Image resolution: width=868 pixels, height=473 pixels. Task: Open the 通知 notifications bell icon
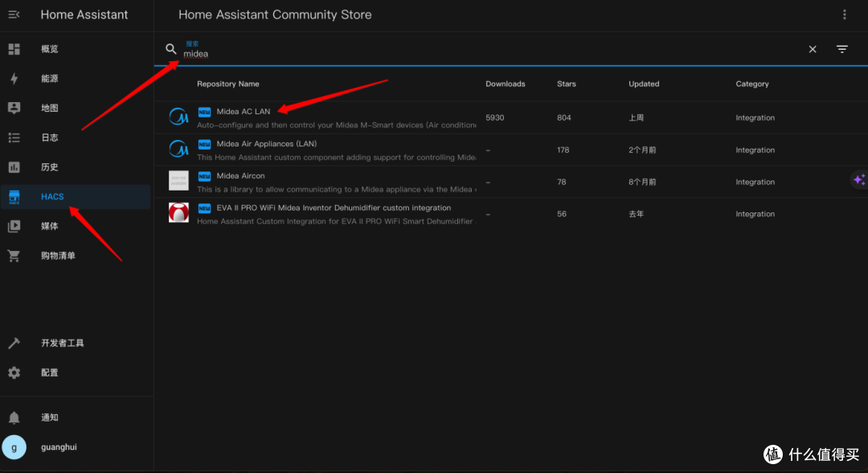click(x=14, y=417)
